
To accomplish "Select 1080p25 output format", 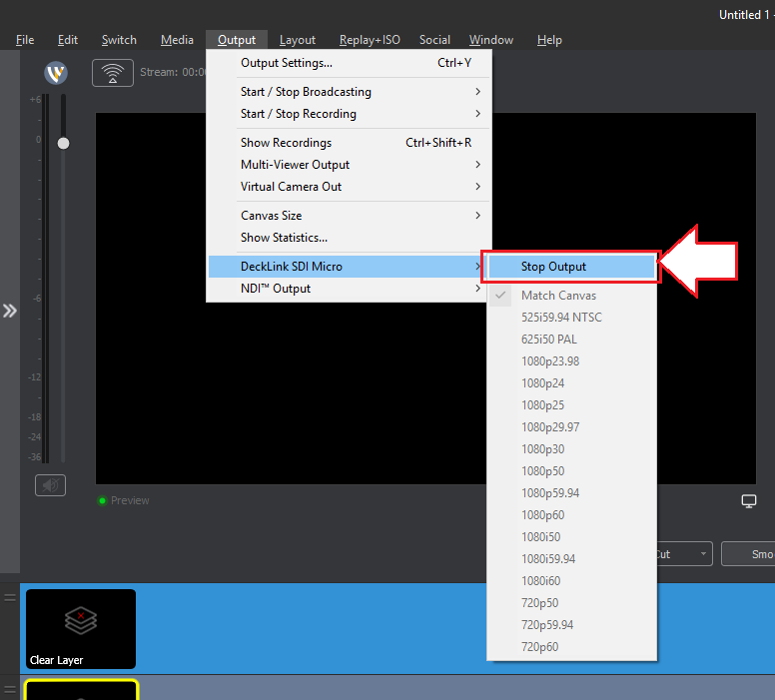I will 571,405.
